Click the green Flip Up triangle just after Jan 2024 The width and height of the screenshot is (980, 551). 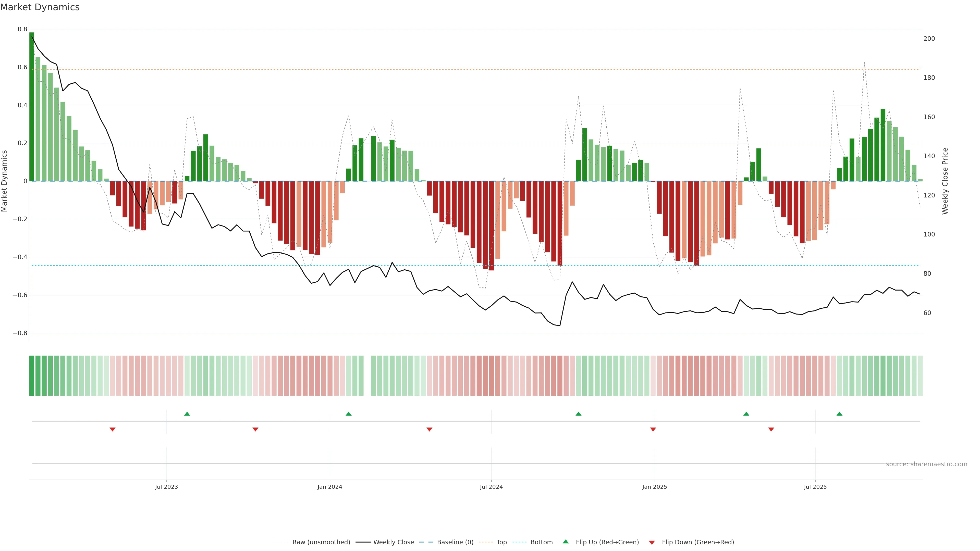[348, 414]
